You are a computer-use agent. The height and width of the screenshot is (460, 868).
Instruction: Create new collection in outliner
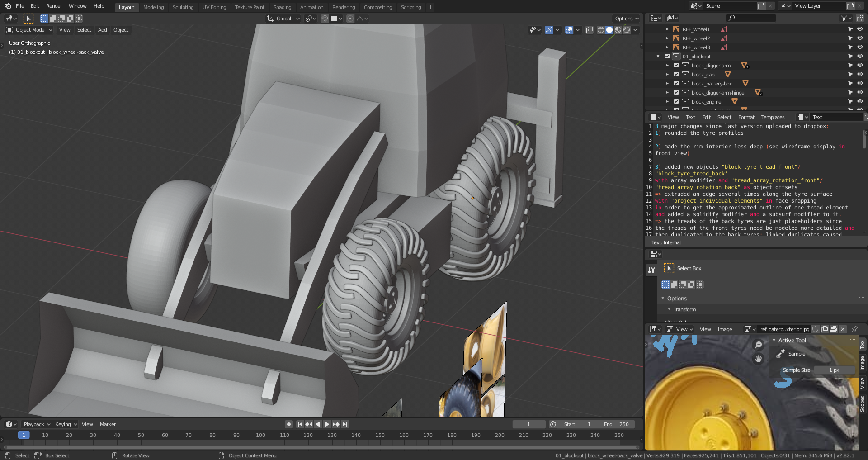(x=860, y=18)
